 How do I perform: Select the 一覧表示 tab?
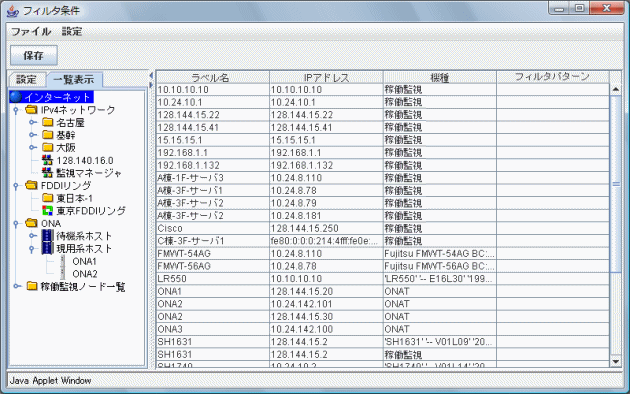[x=74, y=80]
